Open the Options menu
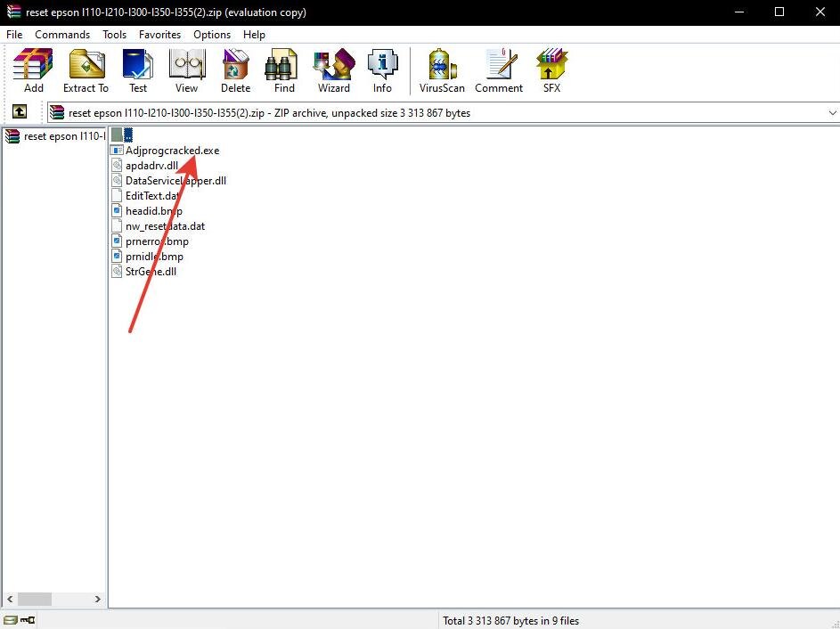The image size is (840, 629). [212, 35]
